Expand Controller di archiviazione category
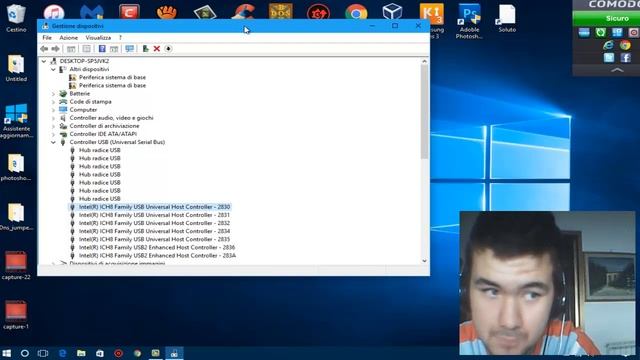 (x=53, y=126)
